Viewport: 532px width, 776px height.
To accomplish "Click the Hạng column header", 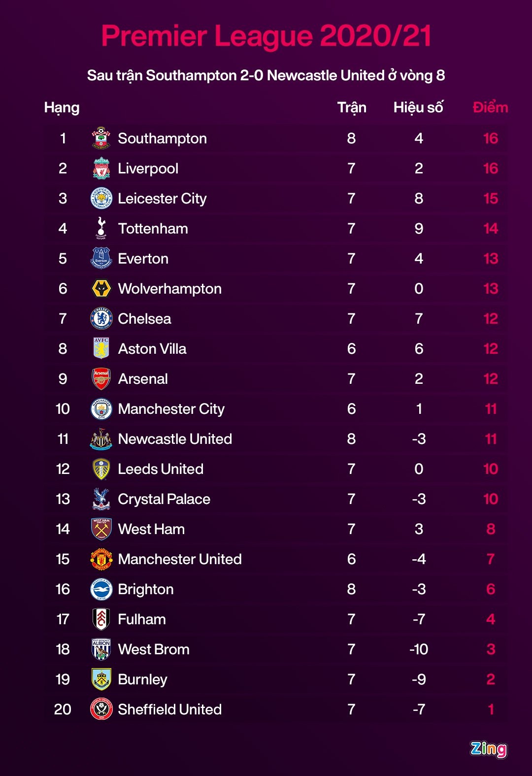I will click(62, 107).
